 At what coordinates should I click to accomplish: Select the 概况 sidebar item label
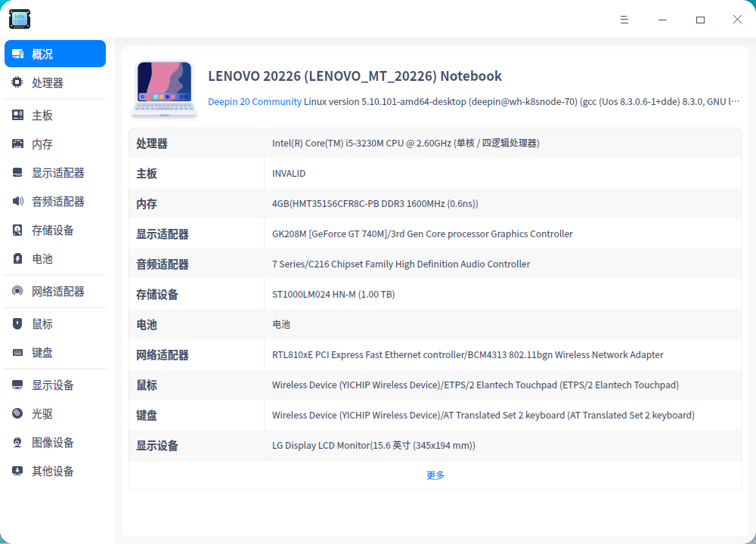click(x=42, y=54)
